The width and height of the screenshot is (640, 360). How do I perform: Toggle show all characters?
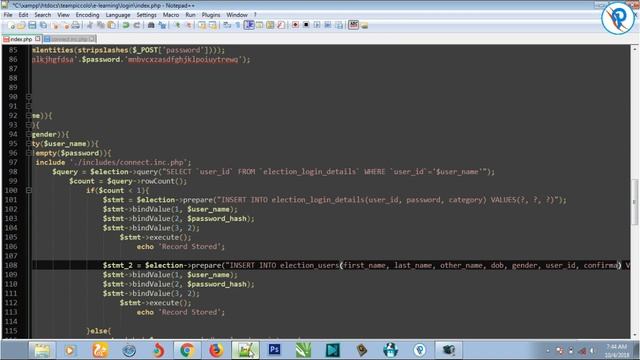tap(237, 25)
